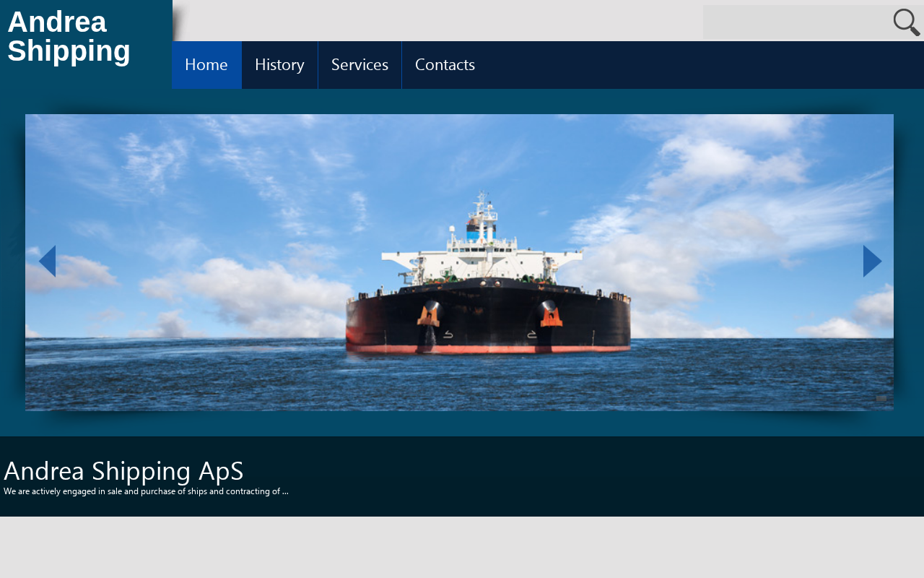The width and height of the screenshot is (924, 578).
Task: Focus the search input field
Action: point(798,22)
